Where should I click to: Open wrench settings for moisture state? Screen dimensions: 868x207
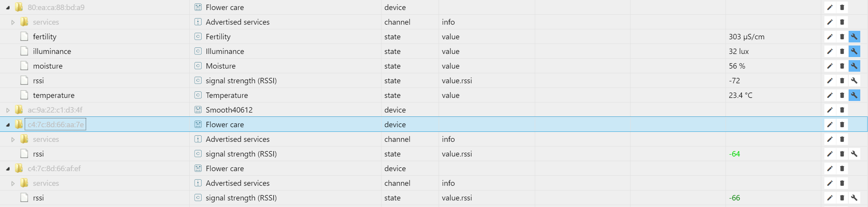click(854, 66)
